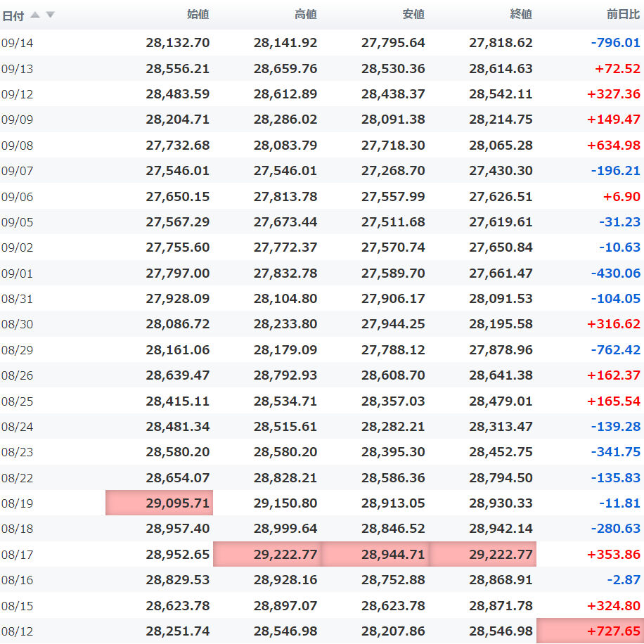644x644 pixels.
Task: Select the 08/22 date cell
Action: click(18, 479)
